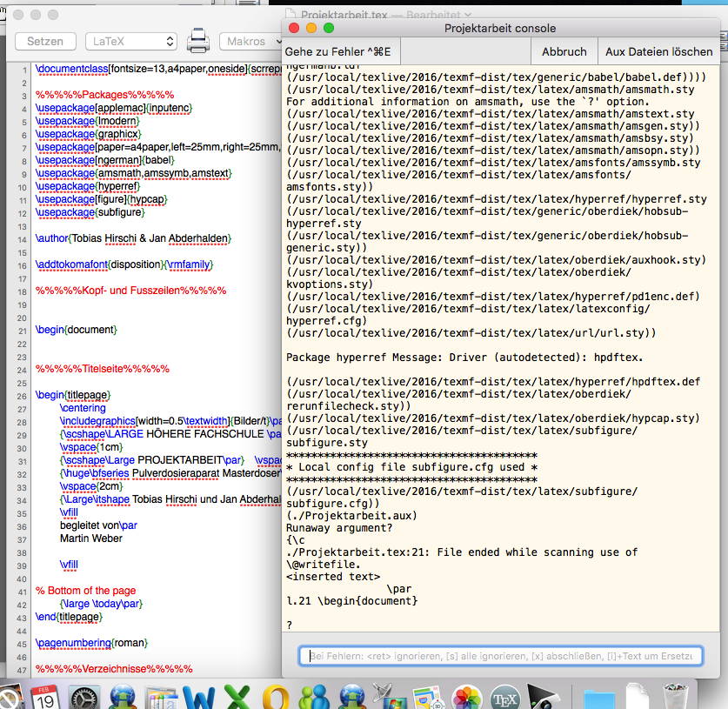Click the Setzen typeset button

[45, 42]
